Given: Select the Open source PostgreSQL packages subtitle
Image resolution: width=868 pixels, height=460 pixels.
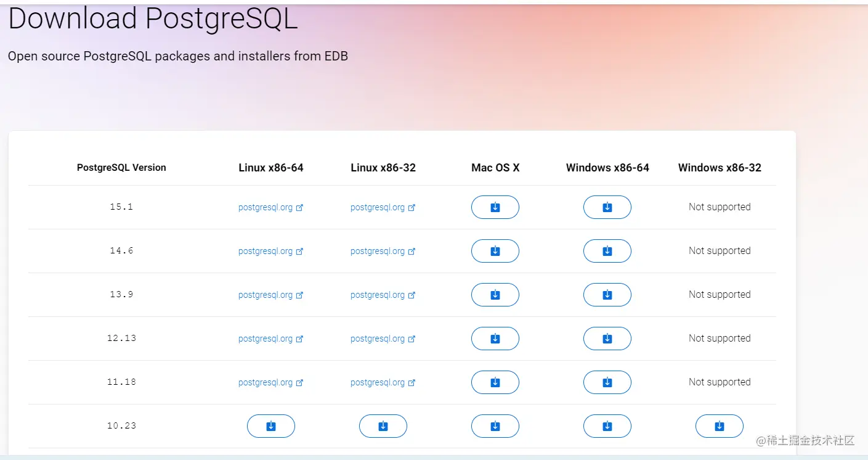Looking at the screenshot, I should [x=178, y=57].
